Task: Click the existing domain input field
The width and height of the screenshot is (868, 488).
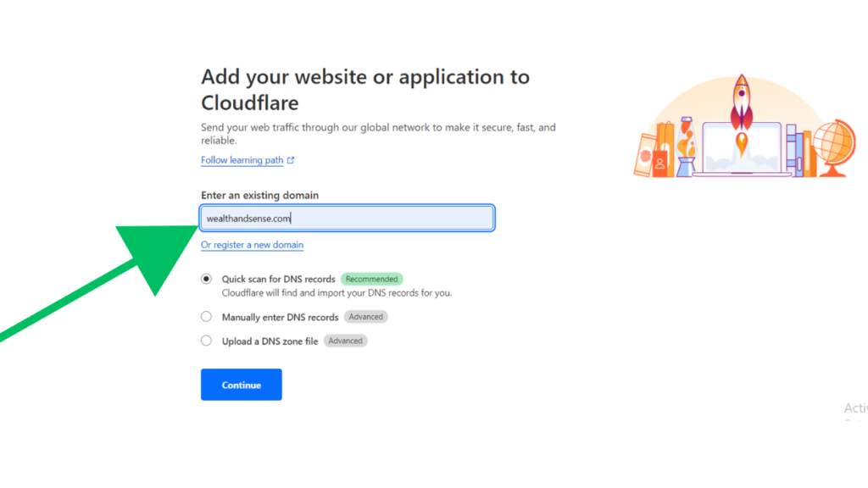Action: coord(347,218)
